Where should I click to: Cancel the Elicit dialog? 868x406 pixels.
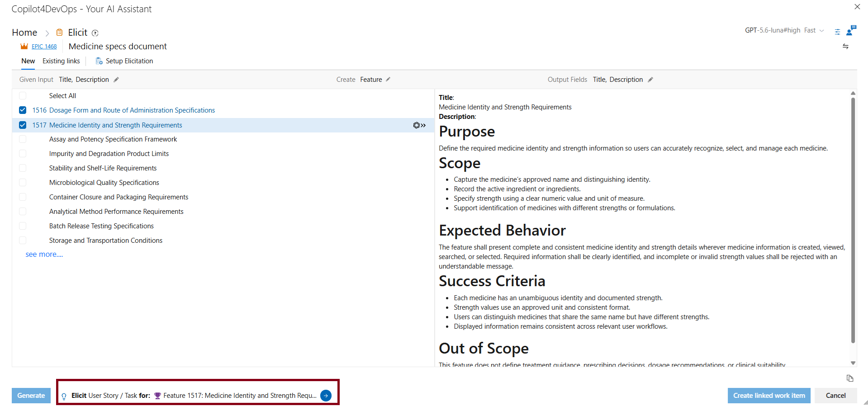[x=835, y=396]
